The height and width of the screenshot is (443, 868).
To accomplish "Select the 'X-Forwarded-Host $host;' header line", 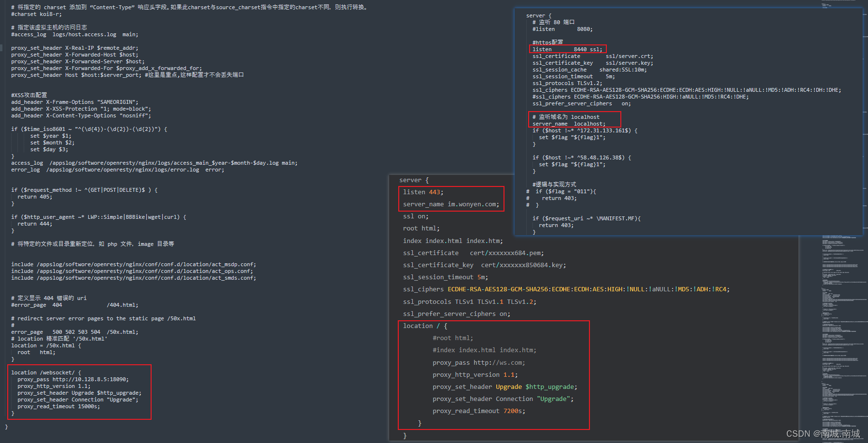I will pyautogui.click(x=74, y=55).
